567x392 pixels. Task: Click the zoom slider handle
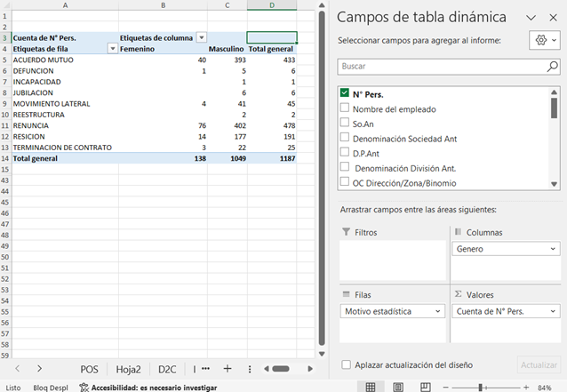pos(481,388)
